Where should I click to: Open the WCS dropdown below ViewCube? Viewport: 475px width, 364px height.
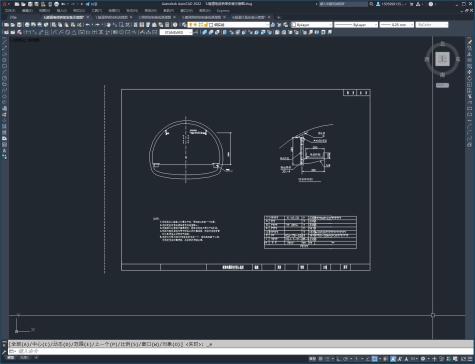coord(442,86)
